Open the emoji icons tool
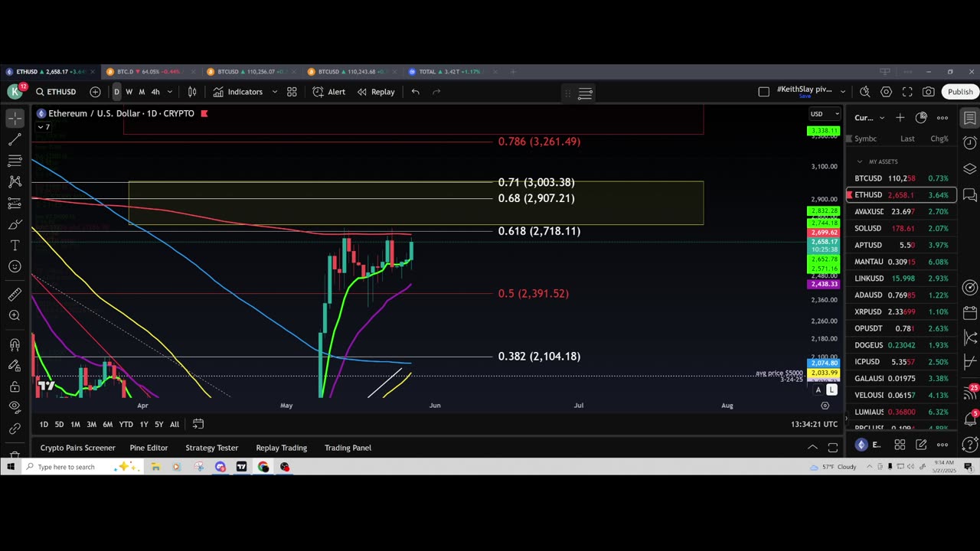980x551 pixels. pos(15,266)
